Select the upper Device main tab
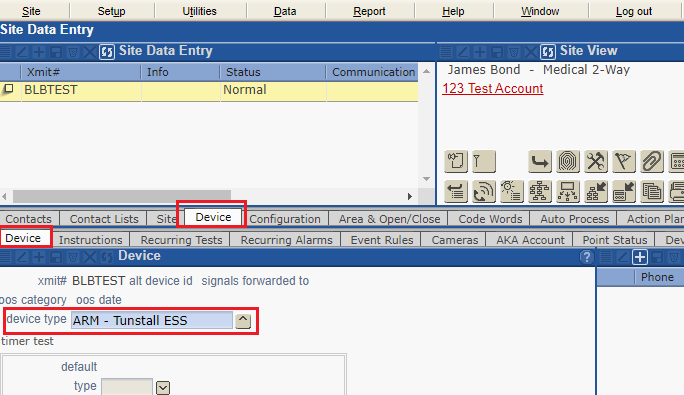 pyautogui.click(x=213, y=217)
